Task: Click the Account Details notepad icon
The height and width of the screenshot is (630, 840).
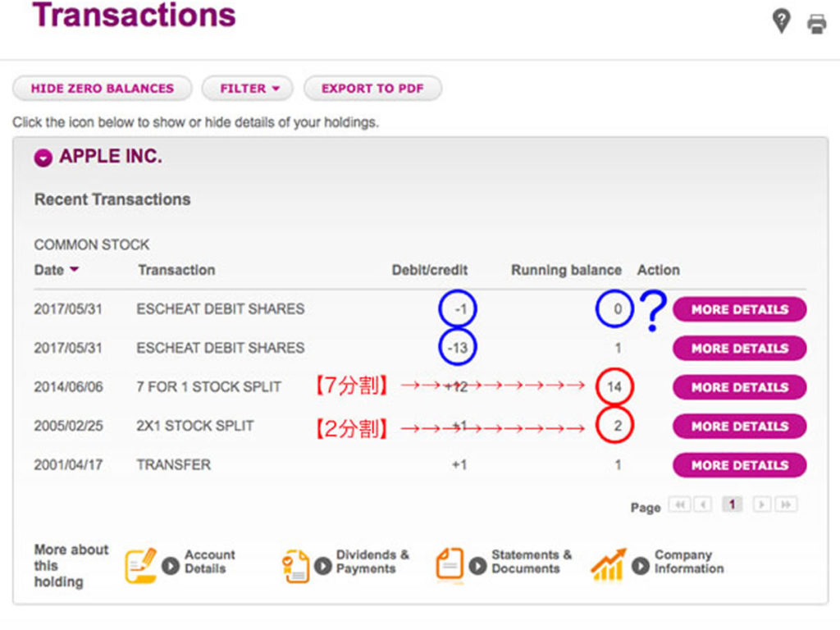Action: coord(140,565)
